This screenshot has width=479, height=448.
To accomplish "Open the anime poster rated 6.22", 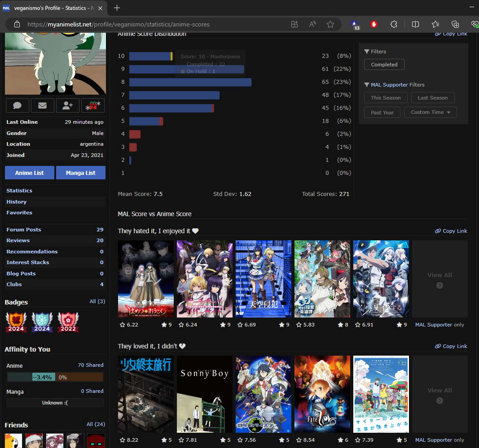I will pyautogui.click(x=146, y=279).
